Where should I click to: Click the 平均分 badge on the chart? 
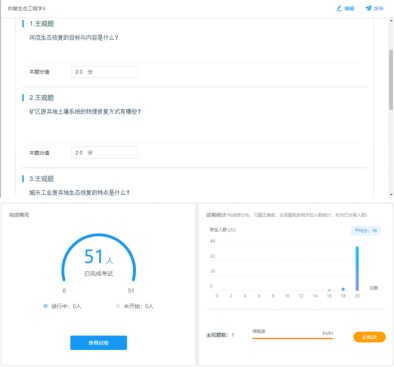(366, 231)
